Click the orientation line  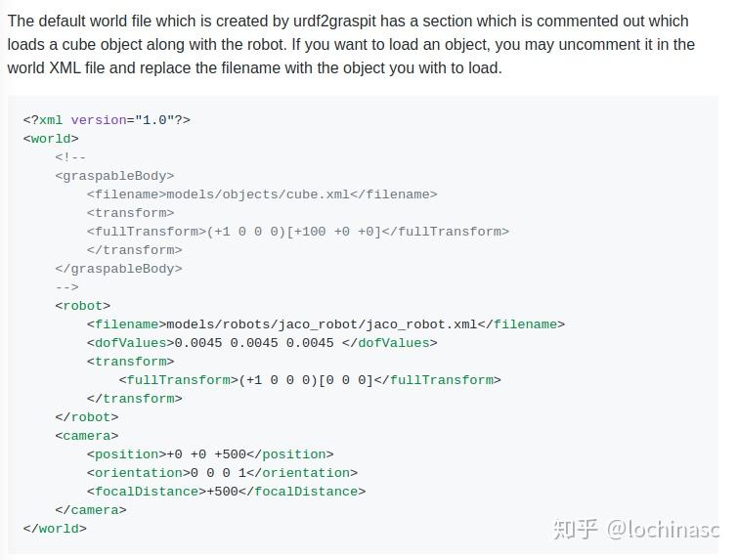click(221, 473)
